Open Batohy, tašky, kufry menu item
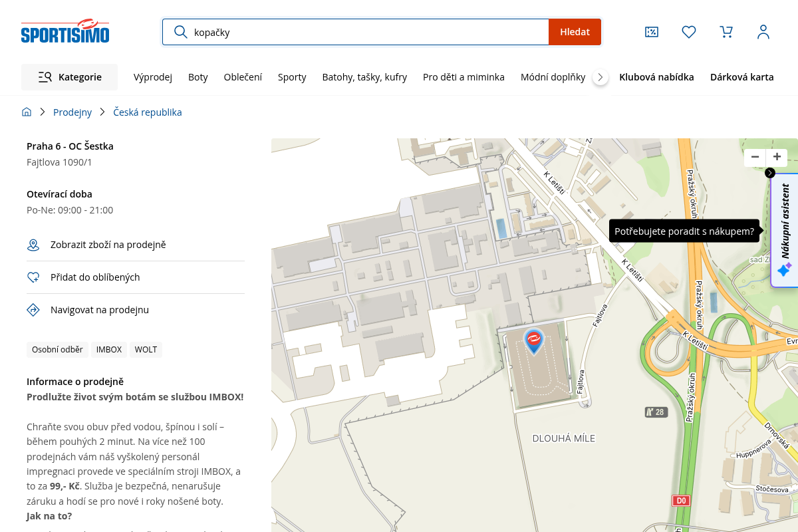 pyautogui.click(x=364, y=77)
